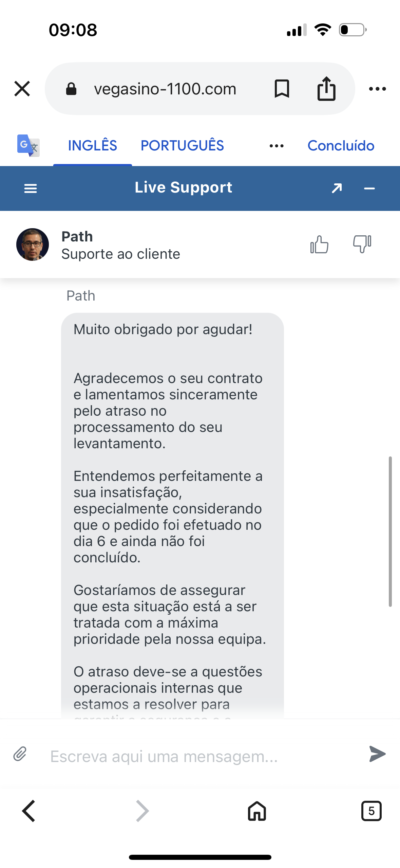This screenshot has width=400, height=868.
Task: Open translate bar more options
Action: point(277,146)
